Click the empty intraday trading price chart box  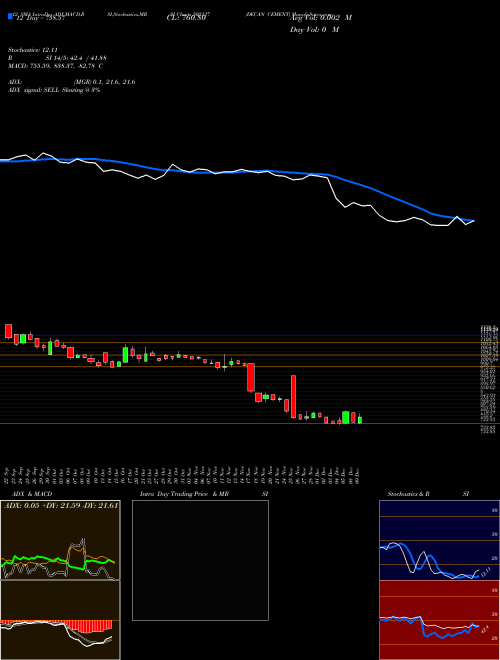(x=200, y=560)
